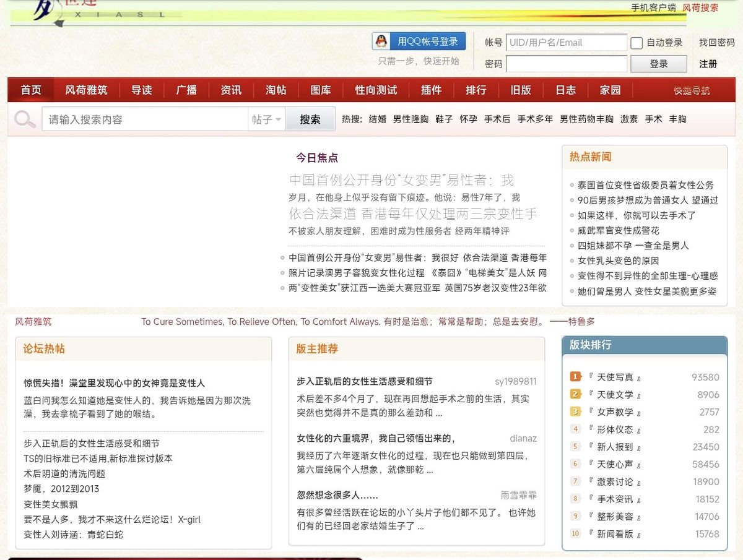Screen dimensions: 743x560
Task: Click hot search term 怀孕
Action: [x=468, y=119]
